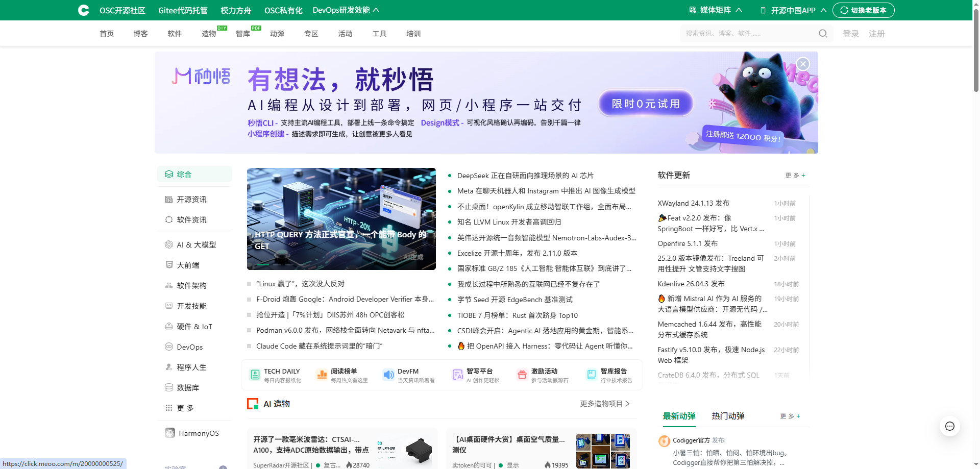Open DeepSeek AI 芯片 news headline
Screen dimensions: 980x469
tap(525, 176)
